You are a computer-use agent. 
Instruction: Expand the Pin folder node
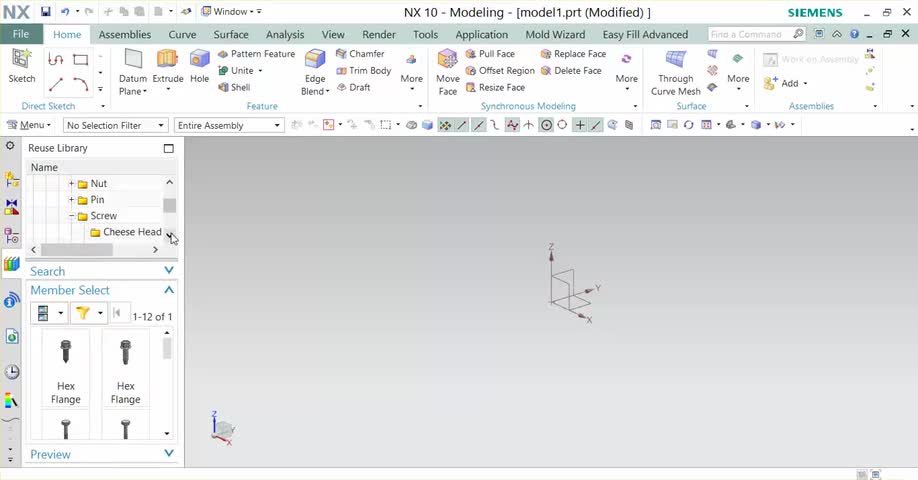(x=71, y=200)
